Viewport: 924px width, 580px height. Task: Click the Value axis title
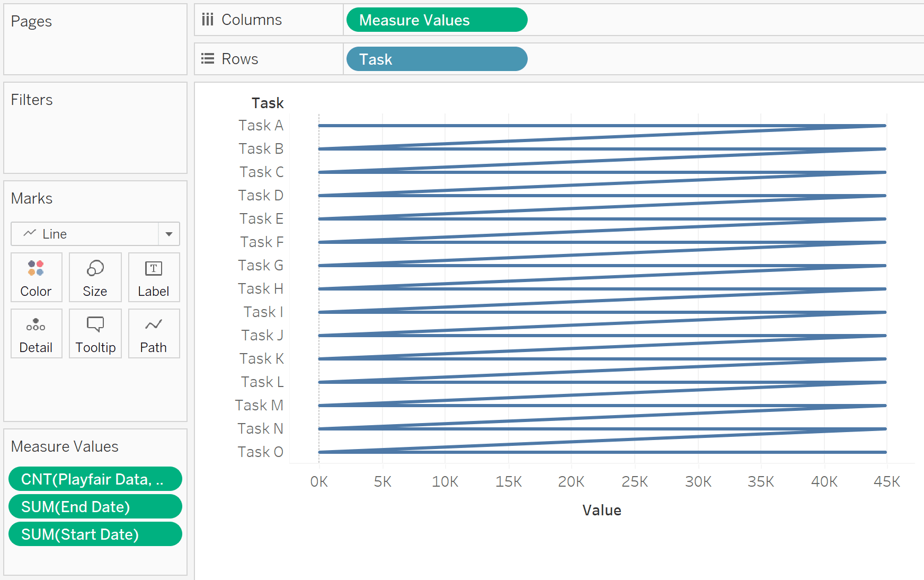pos(601,510)
